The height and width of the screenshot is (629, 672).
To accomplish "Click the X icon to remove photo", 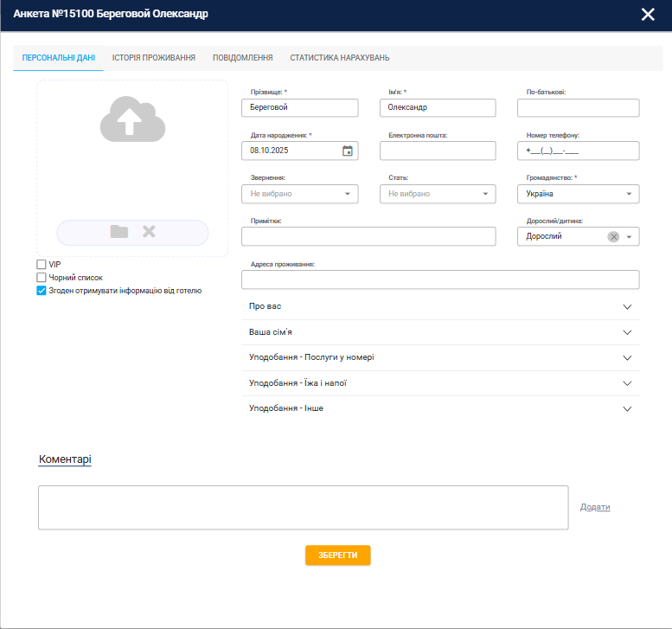I will point(149,232).
